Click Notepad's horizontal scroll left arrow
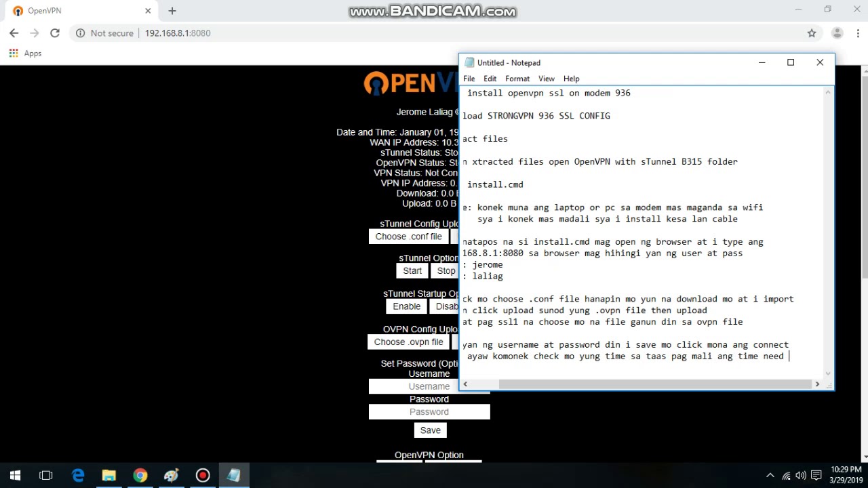This screenshot has width=868, height=488. click(x=465, y=384)
